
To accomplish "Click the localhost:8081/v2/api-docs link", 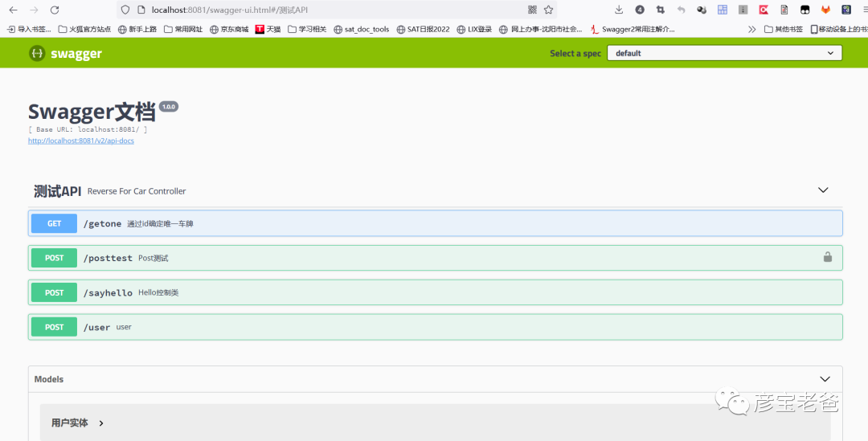I will [x=81, y=141].
